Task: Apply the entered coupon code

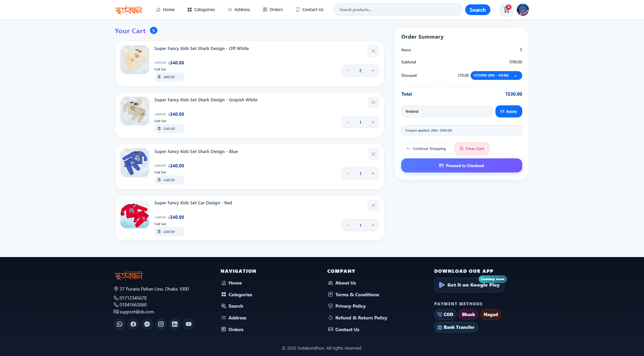Action: pos(508,111)
